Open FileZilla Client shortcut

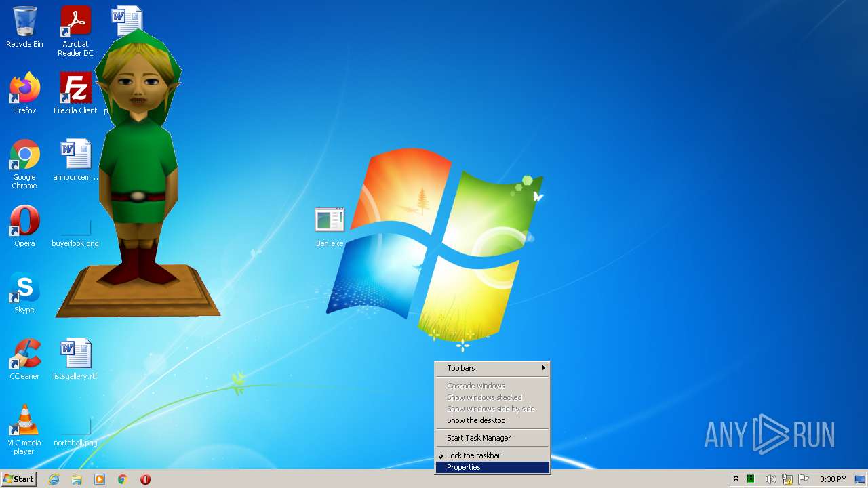(75, 94)
